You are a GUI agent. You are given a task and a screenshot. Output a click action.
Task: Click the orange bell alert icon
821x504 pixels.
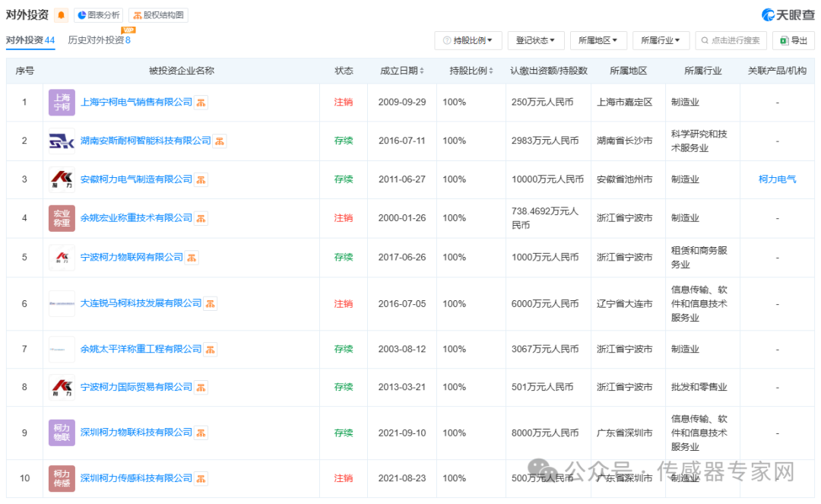click(62, 15)
